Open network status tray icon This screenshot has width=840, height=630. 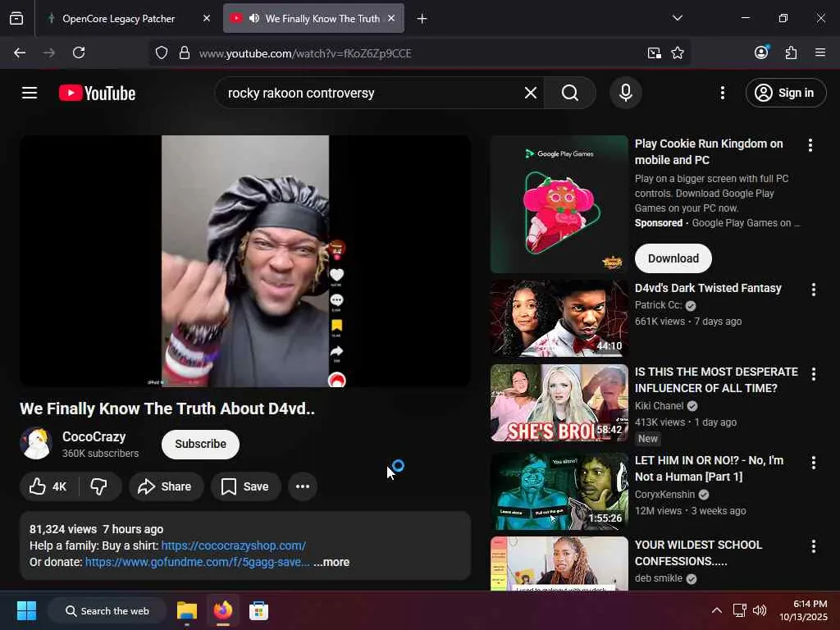click(740, 610)
